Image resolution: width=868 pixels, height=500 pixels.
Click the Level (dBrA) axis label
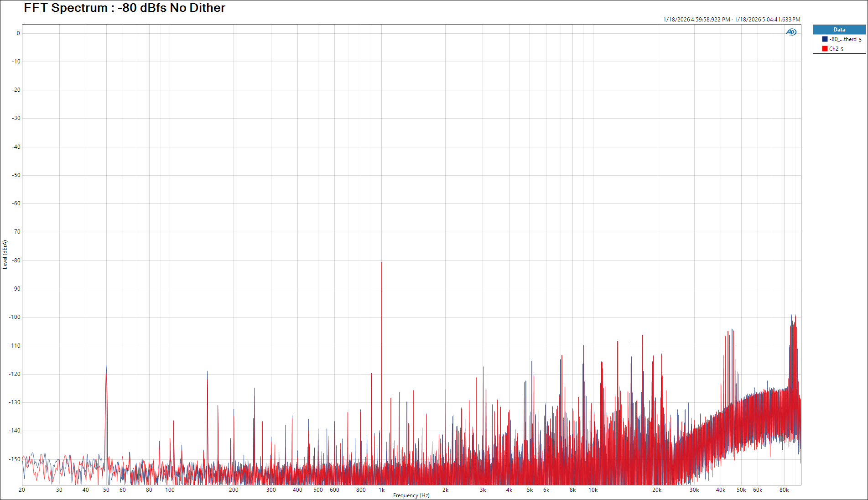tap(5, 255)
